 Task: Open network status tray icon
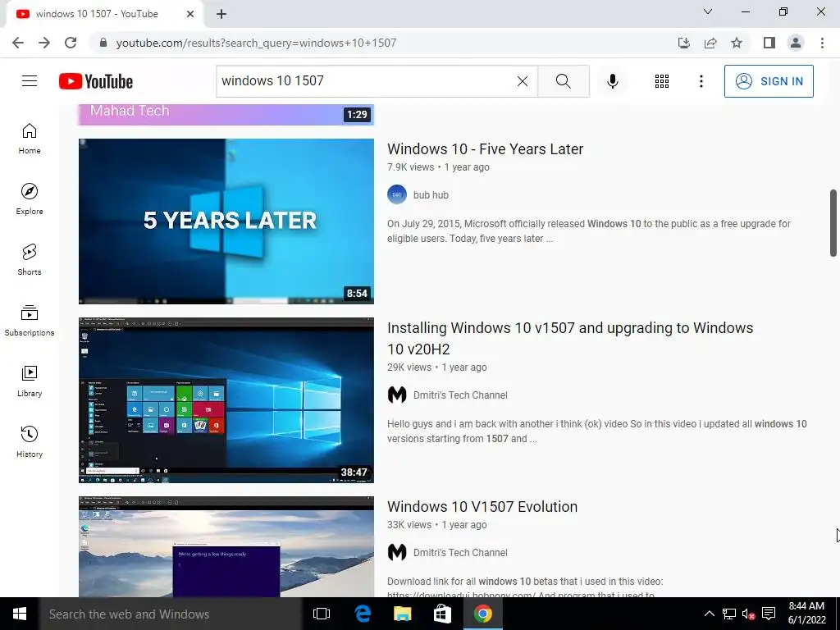point(729,614)
